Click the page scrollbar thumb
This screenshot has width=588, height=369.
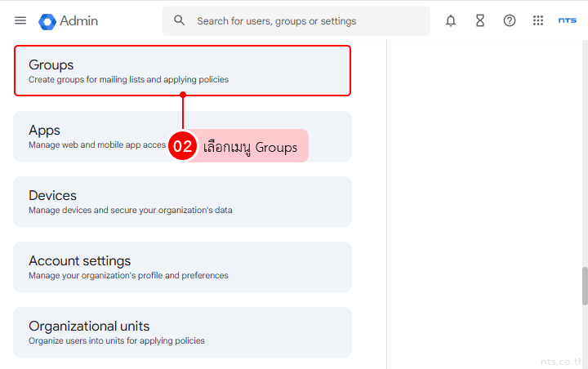tap(584, 286)
